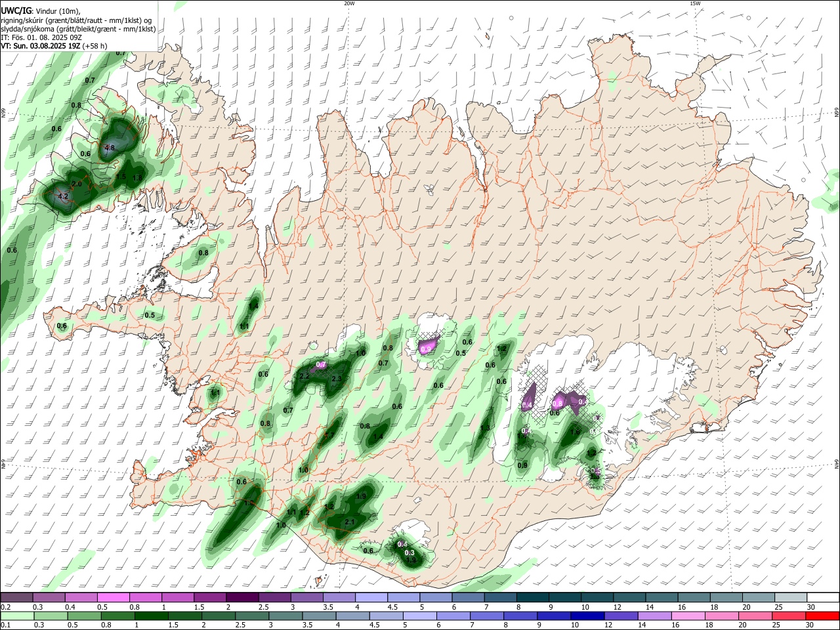Click the 15W longitude label
The width and height of the screenshot is (840, 630).
[695, 3]
